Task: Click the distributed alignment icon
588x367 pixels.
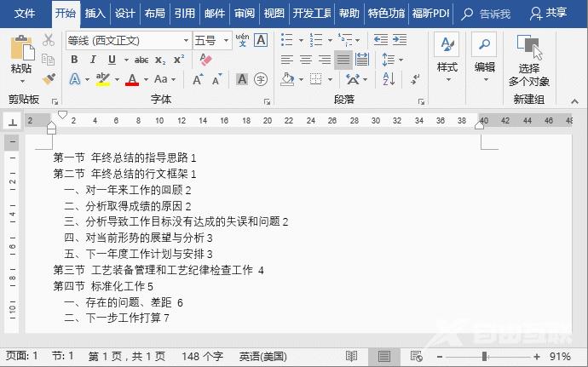Action: 362,60
